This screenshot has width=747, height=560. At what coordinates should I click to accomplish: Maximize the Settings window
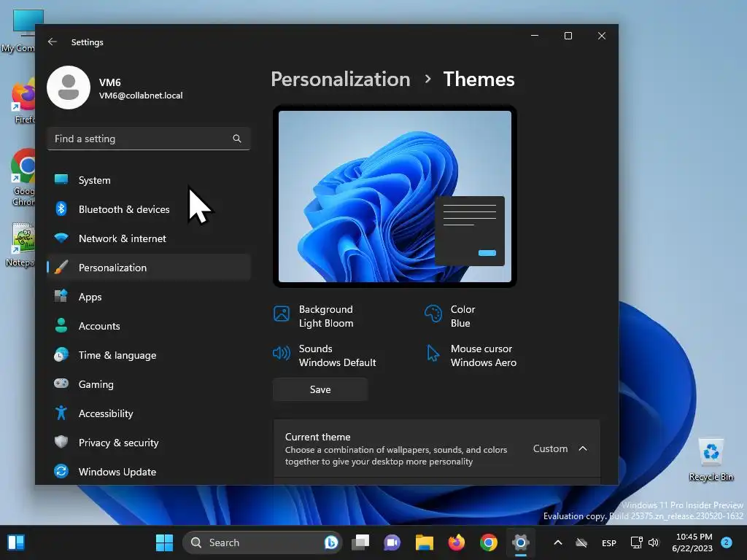click(x=568, y=36)
